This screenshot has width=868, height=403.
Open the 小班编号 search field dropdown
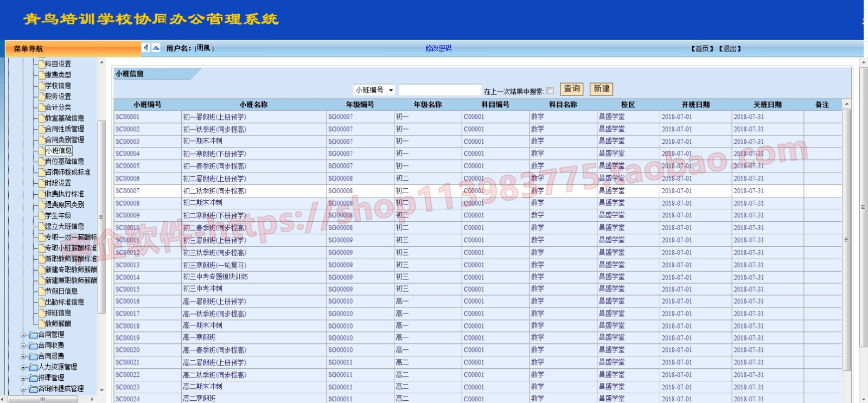(374, 90)
